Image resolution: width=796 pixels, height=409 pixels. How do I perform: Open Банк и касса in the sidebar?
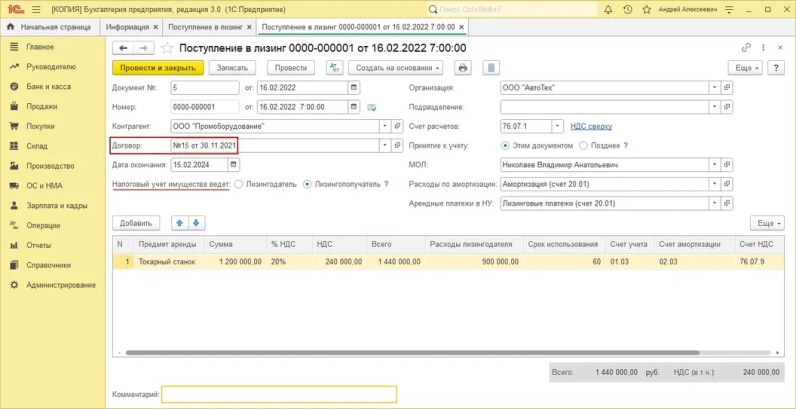tap(47, 86)
